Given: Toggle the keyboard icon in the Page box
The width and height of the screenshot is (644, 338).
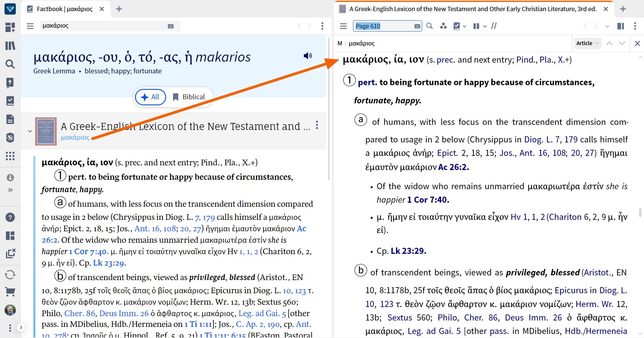Looking at the screenshot, I should pyautogui.click(x=417, y=26).
